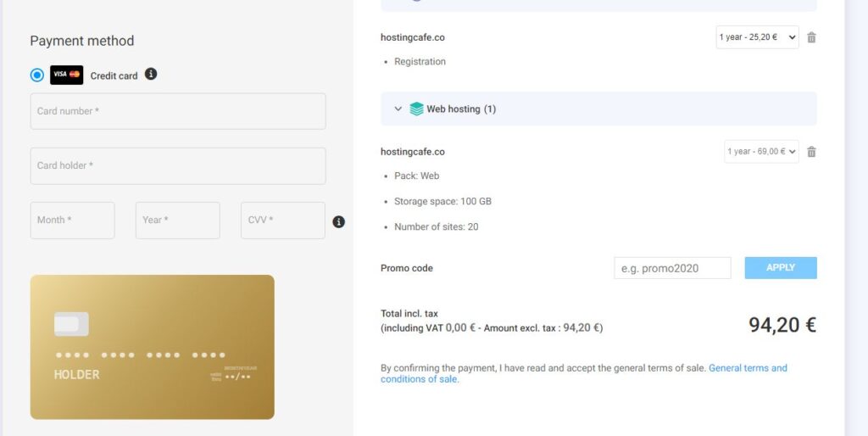Screen dimensions: 868x436
Task: Click the chip on the gold card preview
Action: click(x=71, y=324)
